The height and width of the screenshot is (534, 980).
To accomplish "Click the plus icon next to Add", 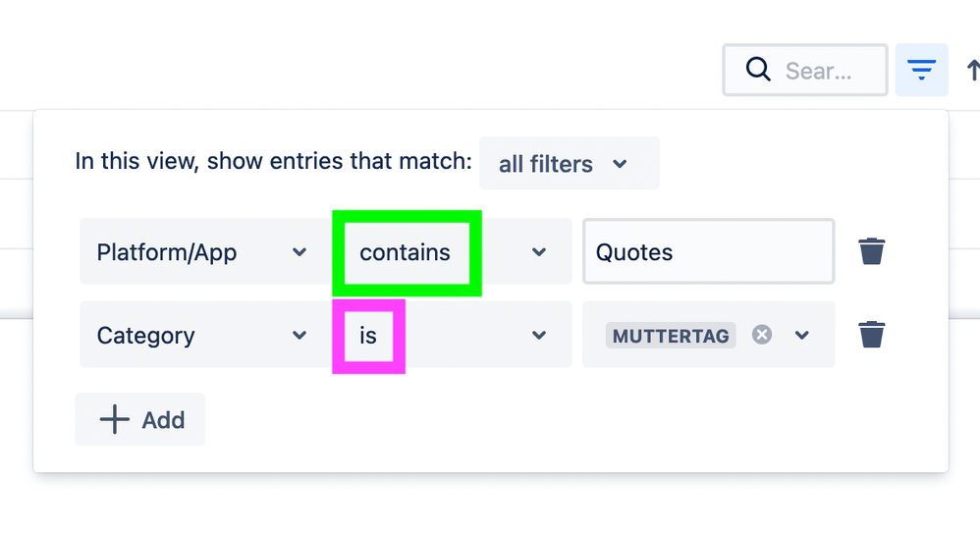I will point(114,419).
